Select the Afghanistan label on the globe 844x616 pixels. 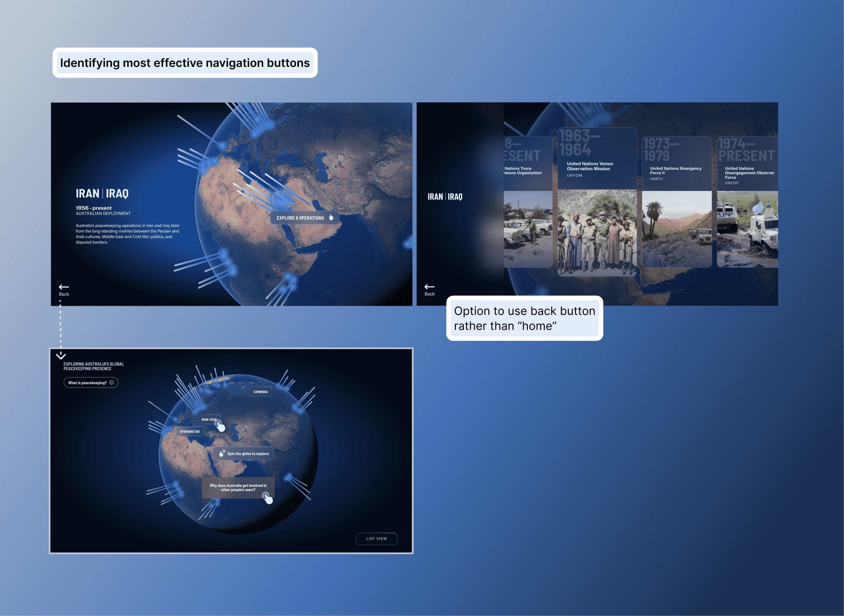[189, 431]
